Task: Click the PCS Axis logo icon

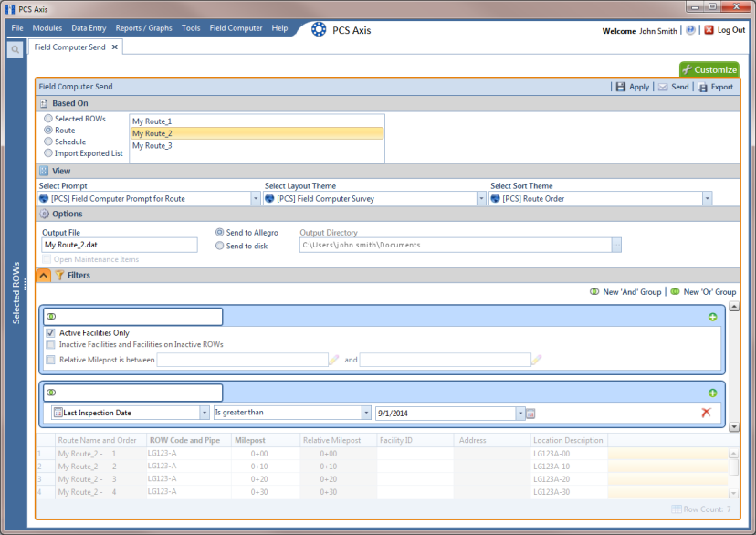Action: tap(319, 29)
